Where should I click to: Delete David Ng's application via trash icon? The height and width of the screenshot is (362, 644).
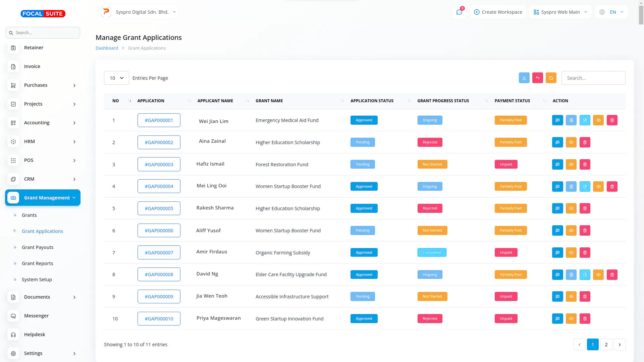(612, 275)
